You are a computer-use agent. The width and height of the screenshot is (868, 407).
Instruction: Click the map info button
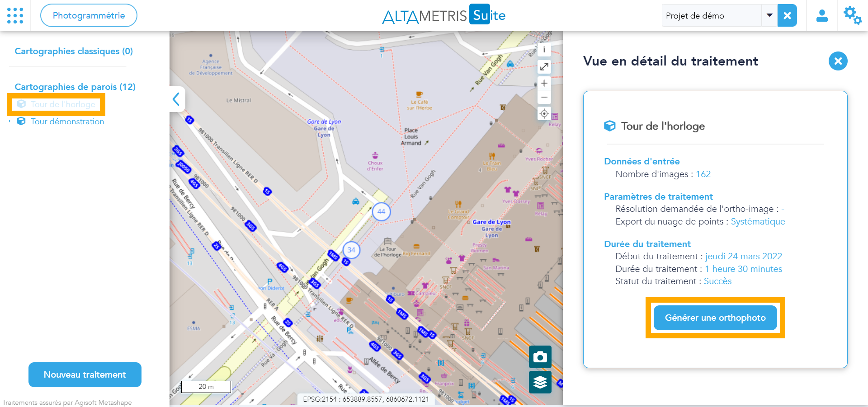544,50
